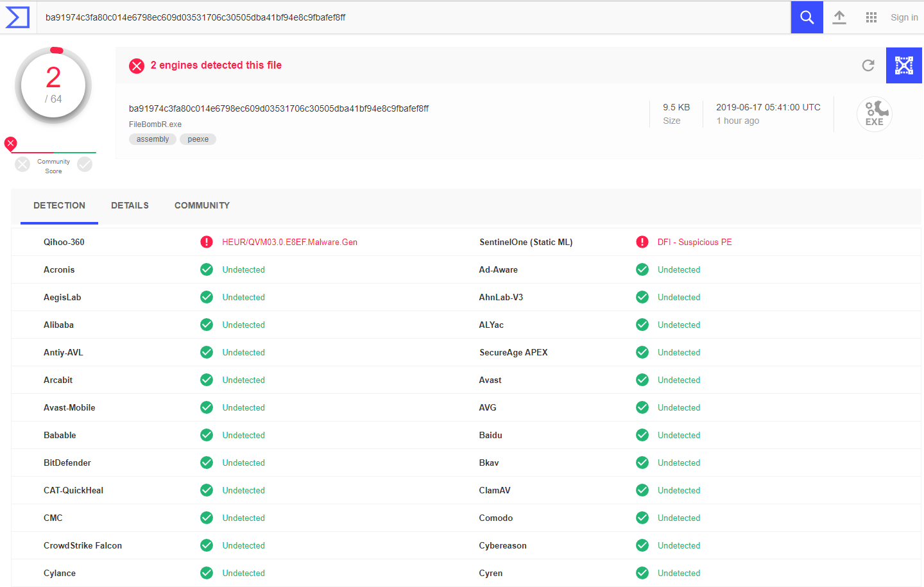The image size is (924, 587).
Task: Click the assembly tag
Action: pos(153,139)
